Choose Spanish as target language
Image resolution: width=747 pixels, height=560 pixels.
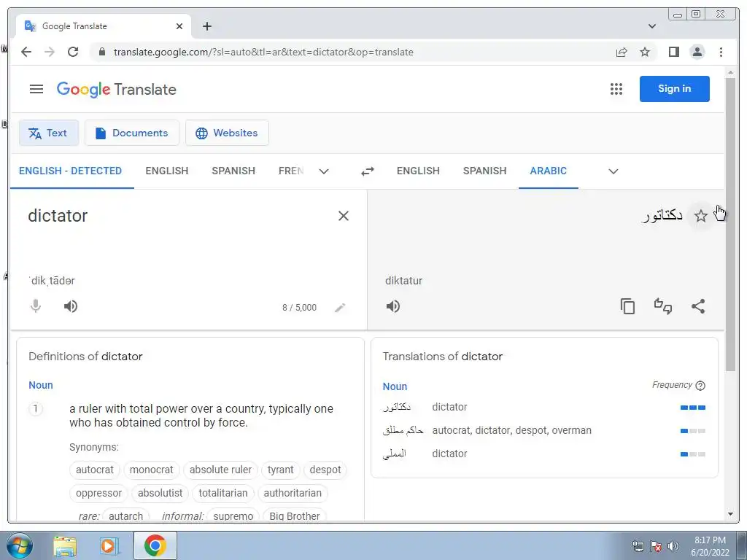pyautogui.click(x=484, y=171)
